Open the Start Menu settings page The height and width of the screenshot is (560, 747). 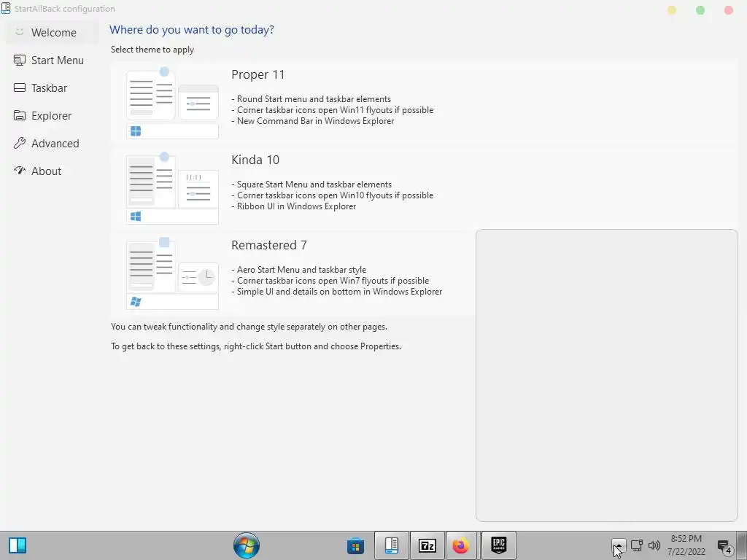pyautogui.click(x=53, y=60)
